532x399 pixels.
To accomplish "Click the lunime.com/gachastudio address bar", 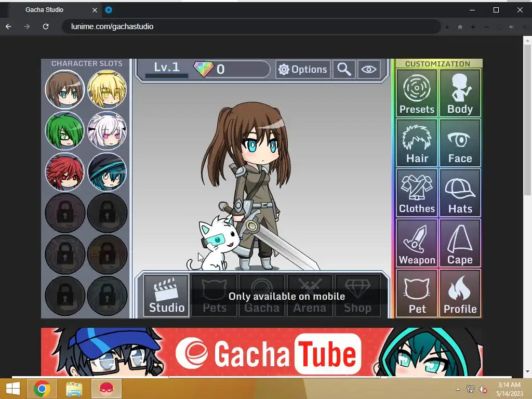I will click(x=251, y=26).
